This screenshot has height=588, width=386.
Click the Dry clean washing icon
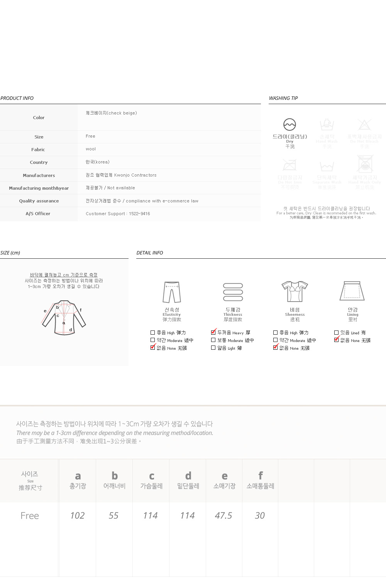coord(289,125)
